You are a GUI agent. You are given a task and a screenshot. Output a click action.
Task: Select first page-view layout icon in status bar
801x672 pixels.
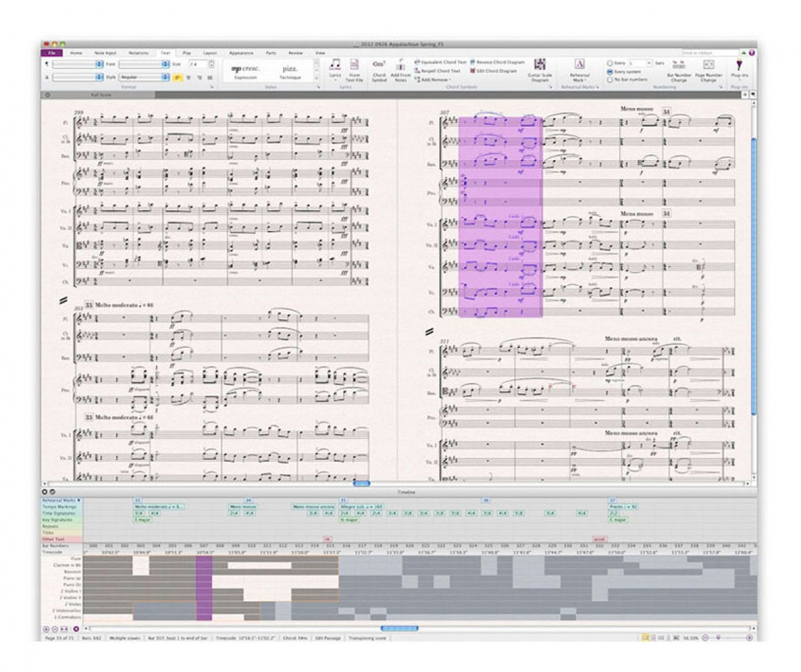tap(645, 638)
